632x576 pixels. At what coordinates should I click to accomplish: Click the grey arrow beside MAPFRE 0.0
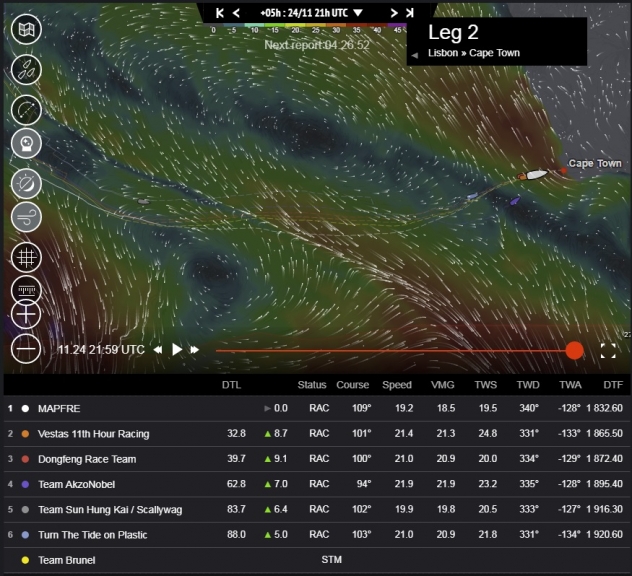pos(267,408)
